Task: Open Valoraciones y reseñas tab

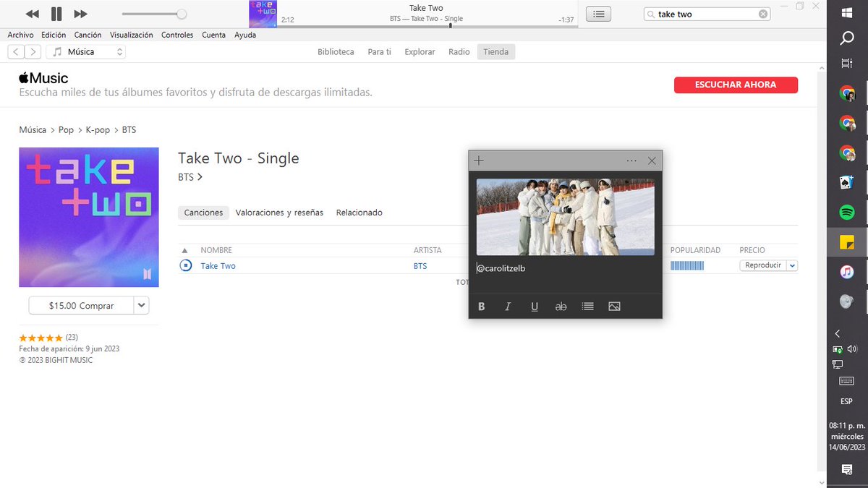Action: pyautogui.click(x=279, y=213)
